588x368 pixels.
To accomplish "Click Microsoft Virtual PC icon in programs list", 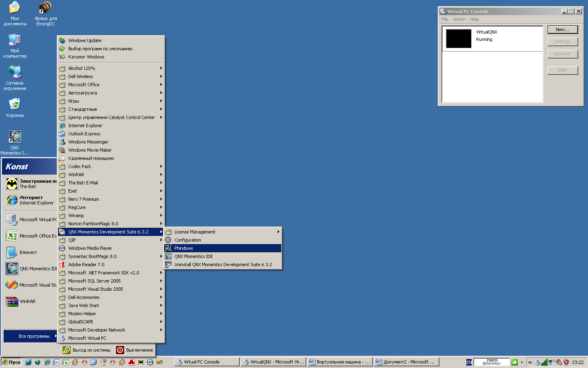I will pyautogui.click(x=62, y=338).
